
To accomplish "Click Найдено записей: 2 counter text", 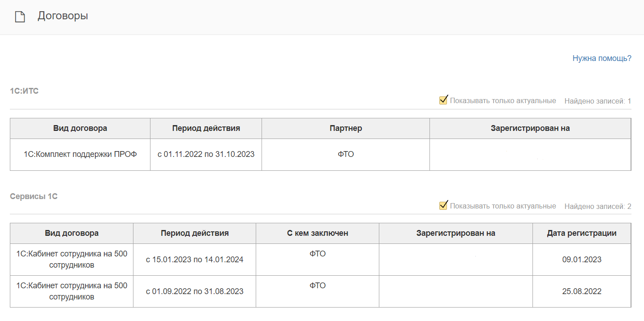I will [x=598, y=207].
